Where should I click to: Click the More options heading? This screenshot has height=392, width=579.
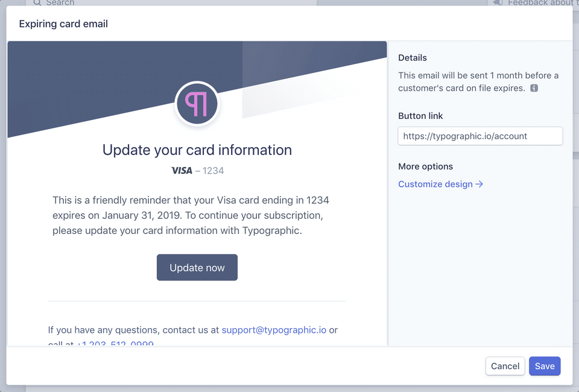[x=425, y=166]
